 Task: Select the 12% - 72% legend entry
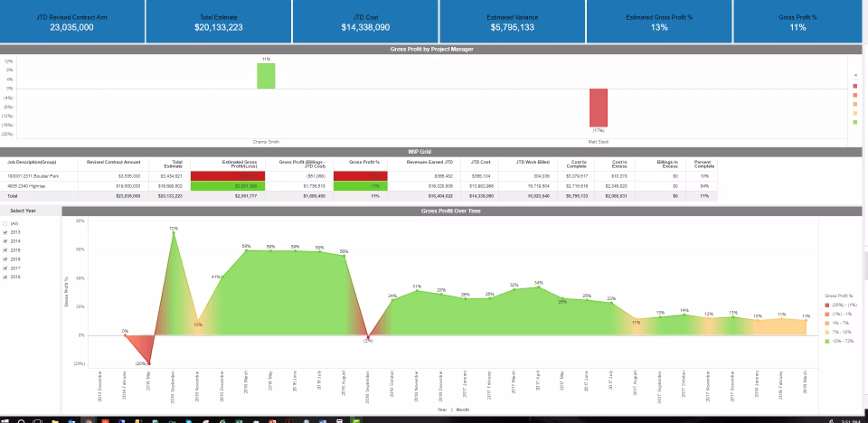point(840,341)
